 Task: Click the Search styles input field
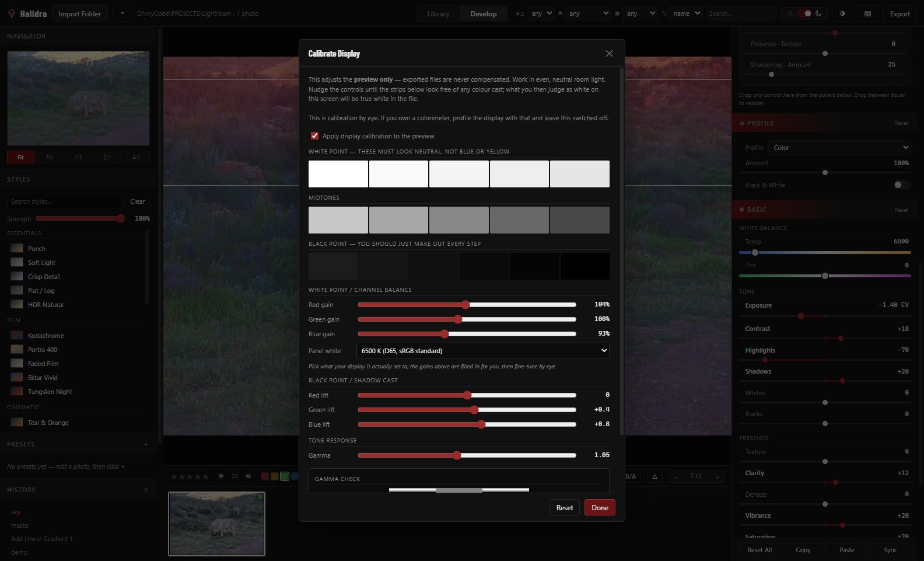[64, 201]
